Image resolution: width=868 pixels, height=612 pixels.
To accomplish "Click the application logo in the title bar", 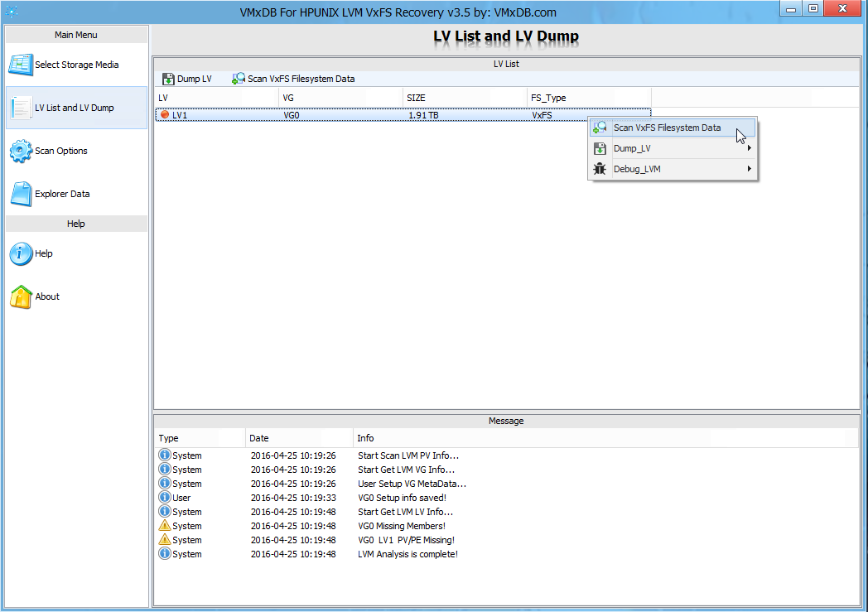I will [12, 11].
